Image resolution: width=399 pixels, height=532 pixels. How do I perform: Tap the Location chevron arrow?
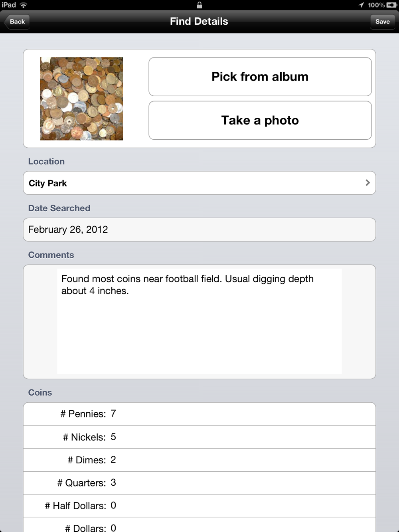[x=367, y=183]
